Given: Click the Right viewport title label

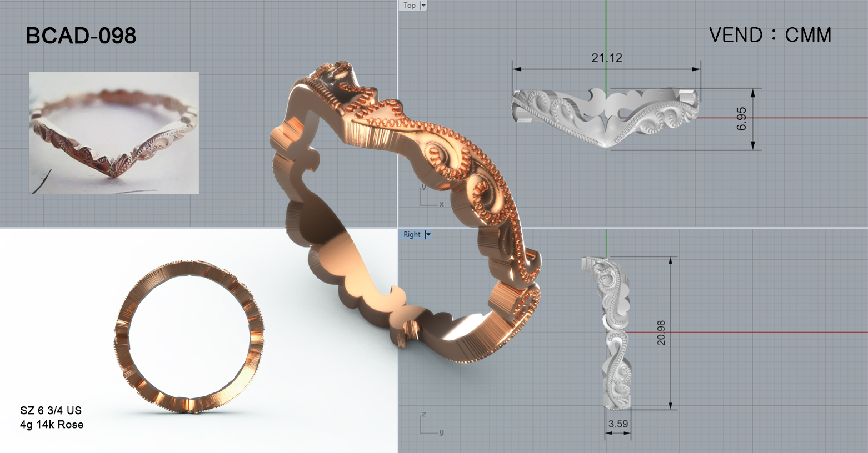Looking at the screenshot, I should (x=412, y=235).
